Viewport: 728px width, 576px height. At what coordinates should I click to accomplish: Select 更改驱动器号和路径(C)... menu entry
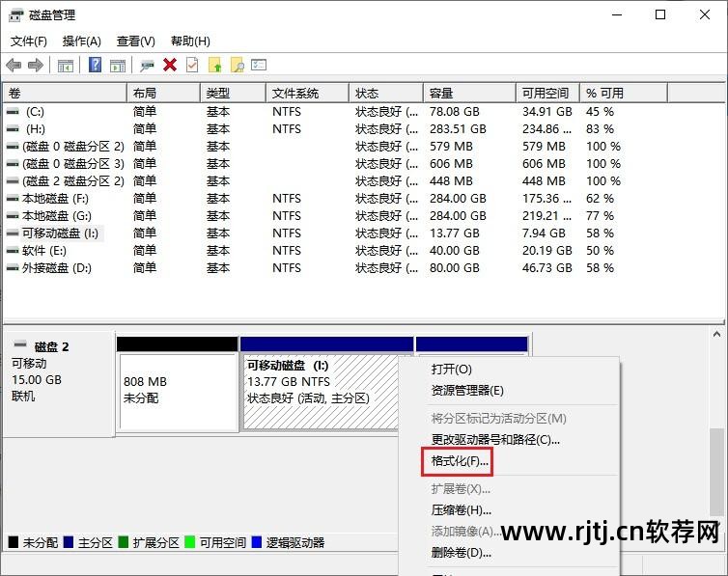(x=510, y=439)
